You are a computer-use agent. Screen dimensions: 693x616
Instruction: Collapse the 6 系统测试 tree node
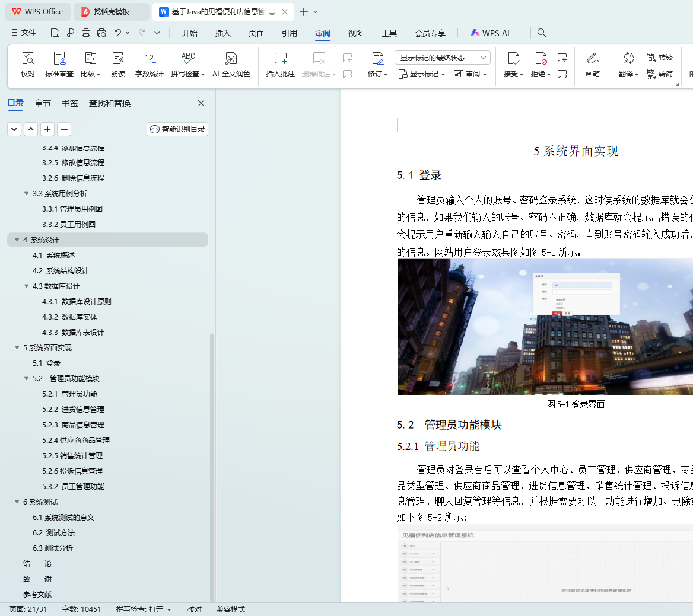coord(17,502)
